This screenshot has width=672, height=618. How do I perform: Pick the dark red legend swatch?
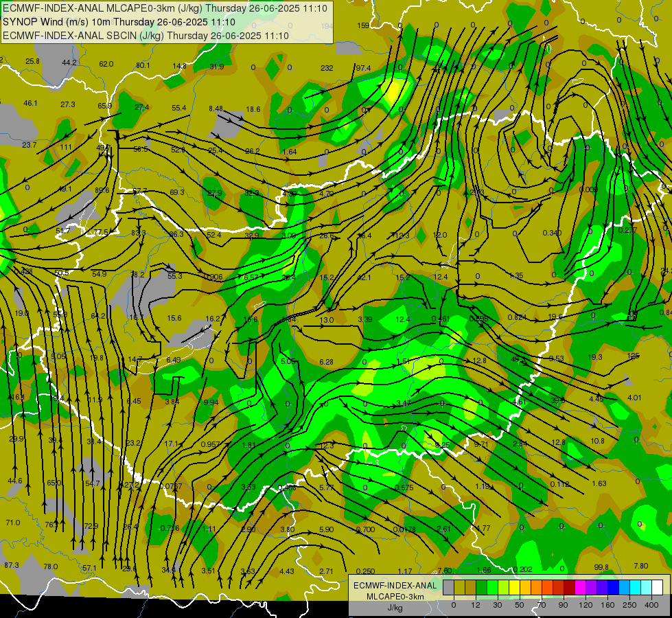tap(569, 587)
